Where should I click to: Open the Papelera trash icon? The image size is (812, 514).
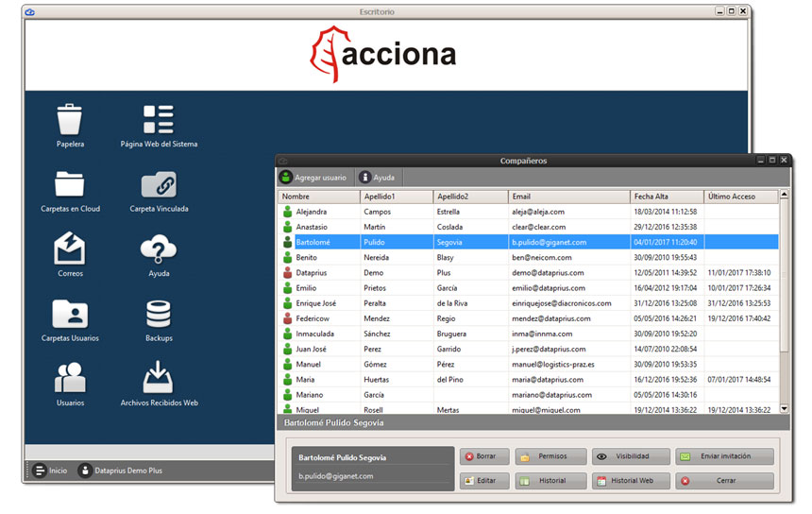69,121
